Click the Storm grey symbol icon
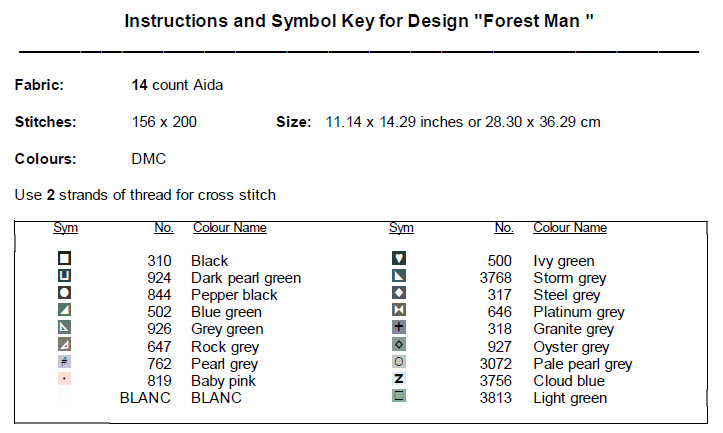The image size is (723, 433). click(x=400, y=276)
